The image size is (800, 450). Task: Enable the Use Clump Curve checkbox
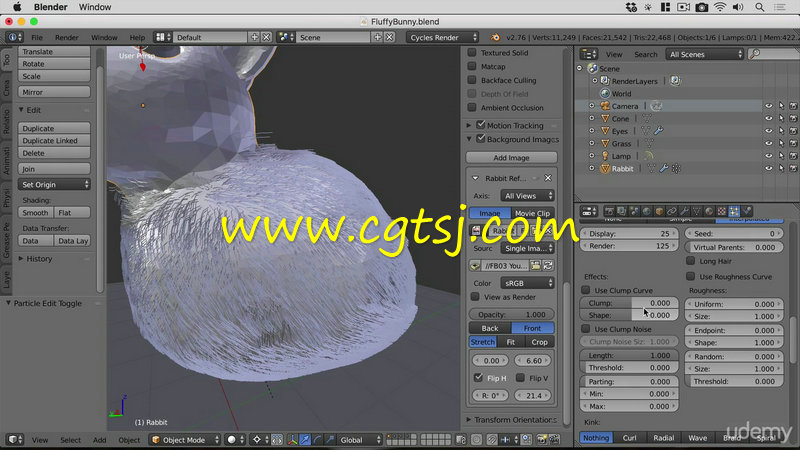click(x=586, y=290)
